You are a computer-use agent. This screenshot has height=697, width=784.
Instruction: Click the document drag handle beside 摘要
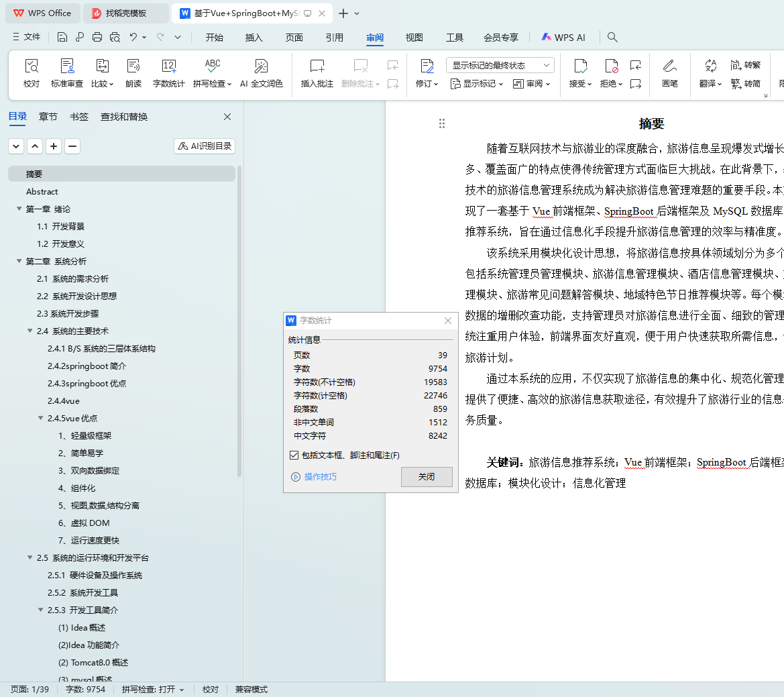(x=441, y=123)
